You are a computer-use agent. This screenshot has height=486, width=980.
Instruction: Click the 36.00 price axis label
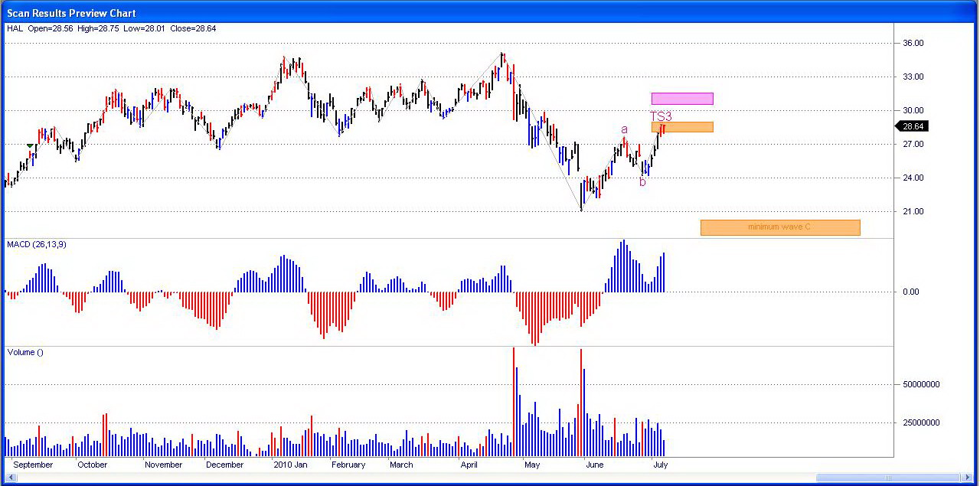pos(913,42)
